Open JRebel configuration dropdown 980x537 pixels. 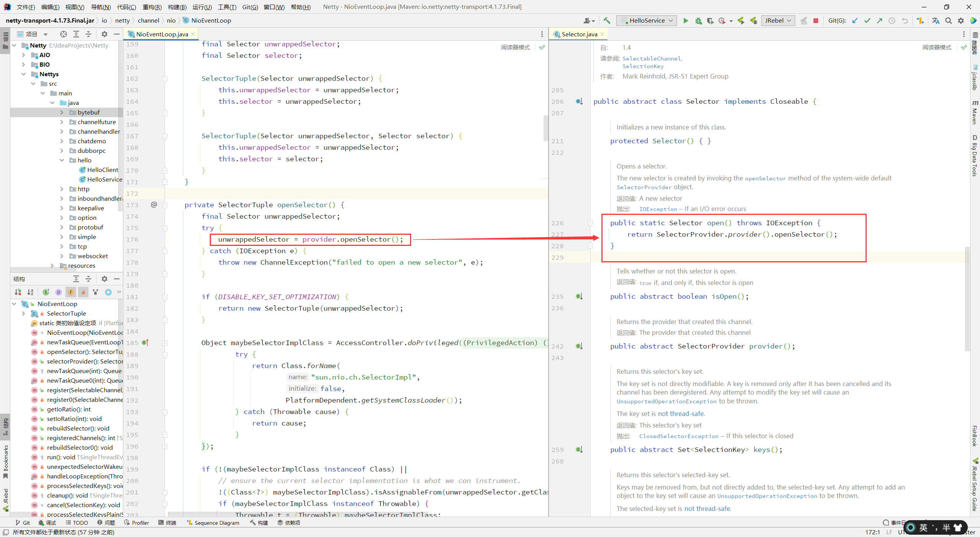(x=778, y=21)
